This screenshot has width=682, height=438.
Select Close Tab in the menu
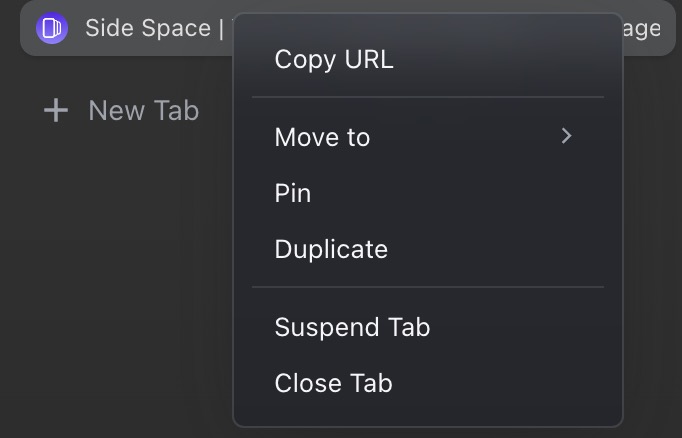tap(333, 383)
